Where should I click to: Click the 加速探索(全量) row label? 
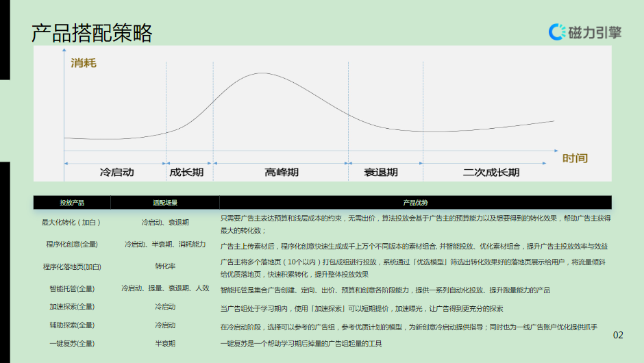(x=72, y=307)
